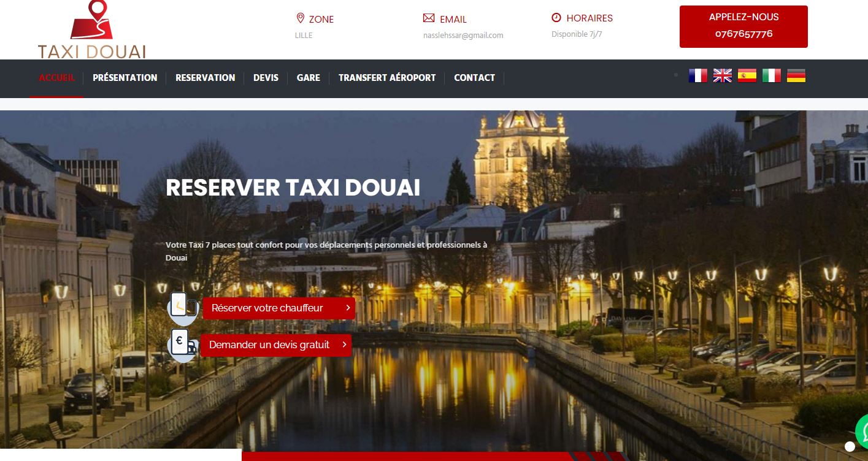Viewport: 868px width, 461px height.
Task: Open the Gare menu entry
Action: click(308, 78)
